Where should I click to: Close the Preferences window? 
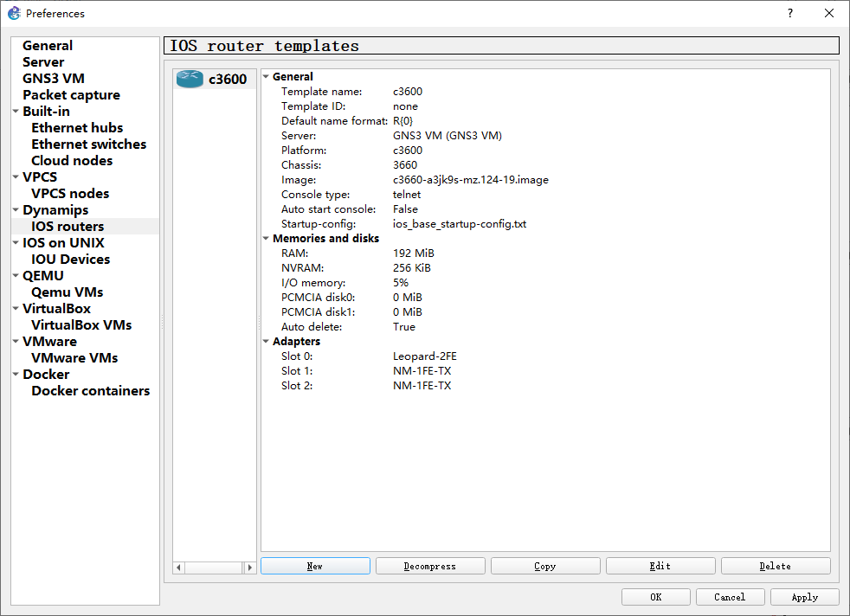[x=829, y=13]
